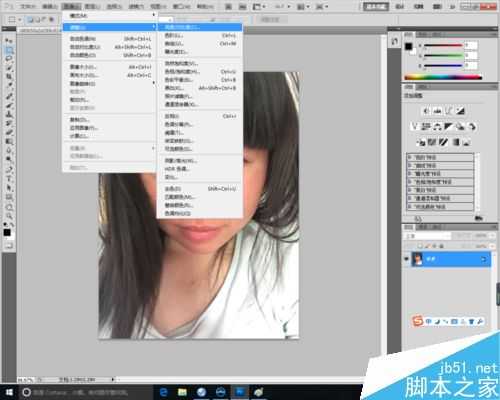Select the Zoom magnifier tool in the toolbox

pos(9,216)
